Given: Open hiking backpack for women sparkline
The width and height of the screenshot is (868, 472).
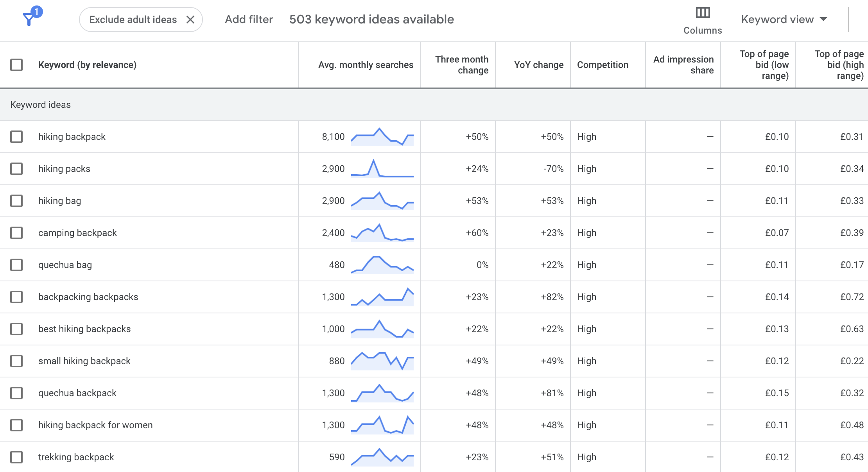Looking at the screenshot, I should [x=382, y=425].
